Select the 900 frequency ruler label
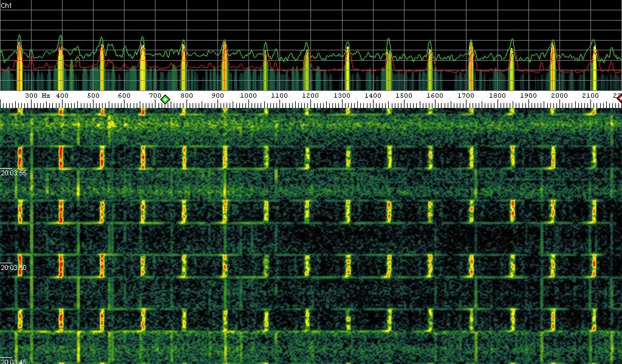The width and height of the screenshot is (622, 364). click(x=218, y=95)
